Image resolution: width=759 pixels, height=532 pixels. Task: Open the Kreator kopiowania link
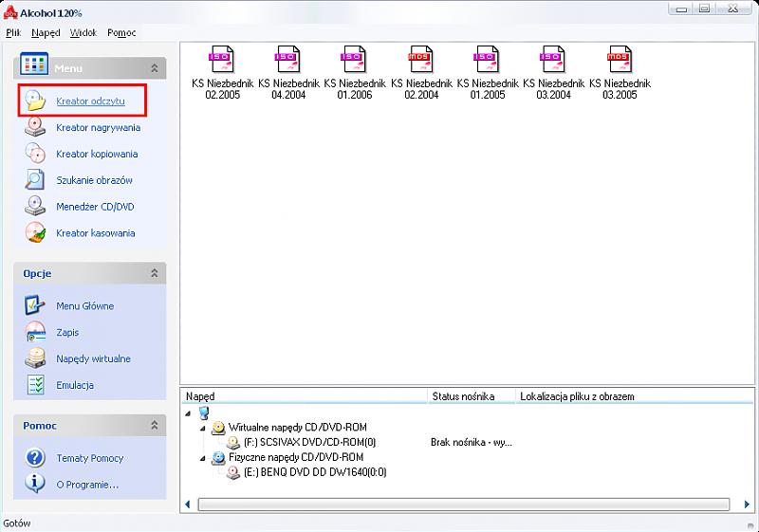pyautogui.click(x=97, y=154)
